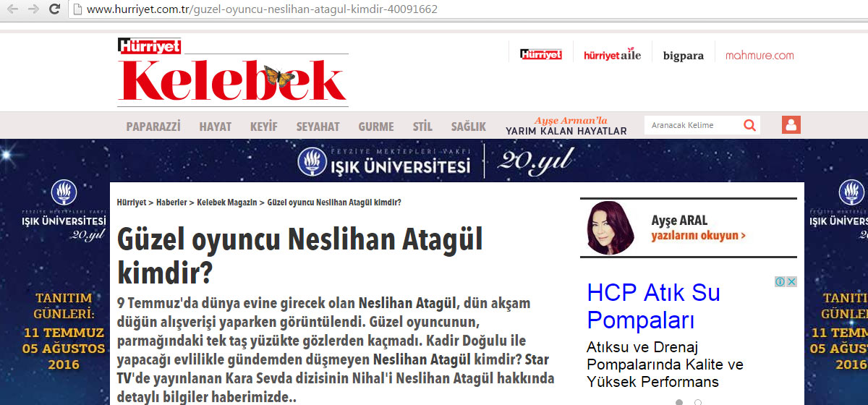Open the SAĞLIK menu
The image size is (868, 405).
[x=469, y=127]
